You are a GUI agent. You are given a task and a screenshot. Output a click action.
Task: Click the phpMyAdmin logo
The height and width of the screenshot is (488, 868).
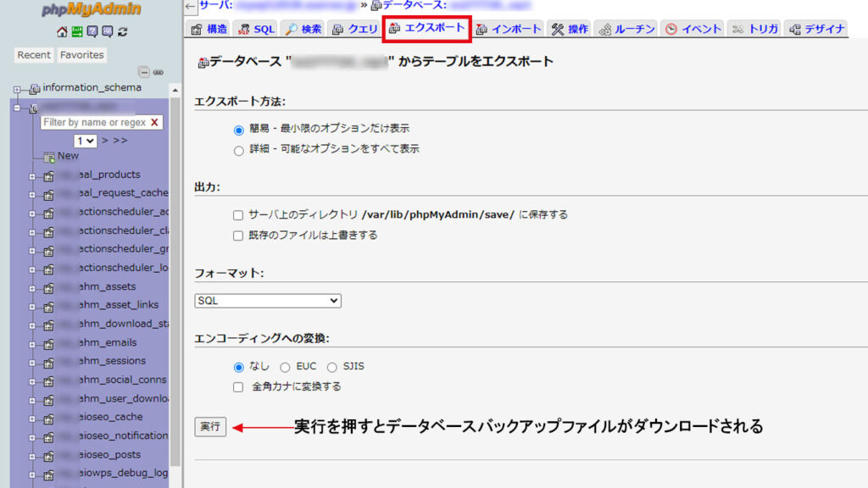[92, 8]
